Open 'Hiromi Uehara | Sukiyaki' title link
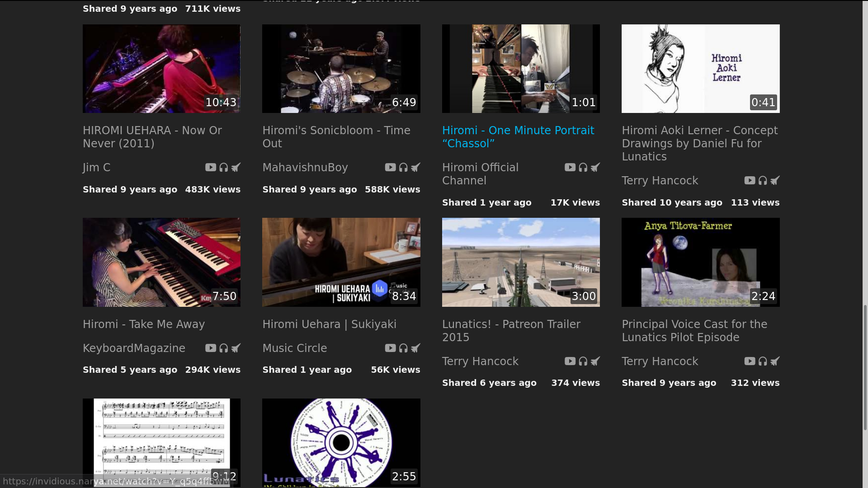Screen dimensions: 868x488 [x=329, y=324]
